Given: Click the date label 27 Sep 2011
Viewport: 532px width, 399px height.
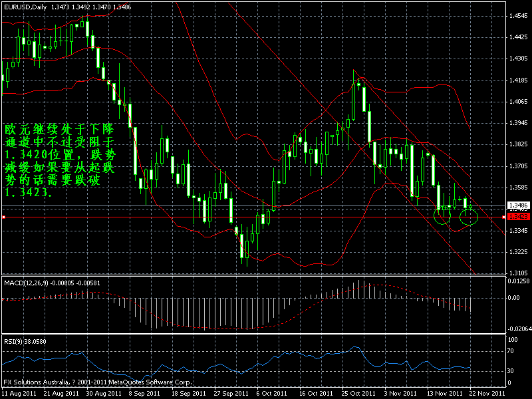Looking at the screenshot, I should [231, 394].
